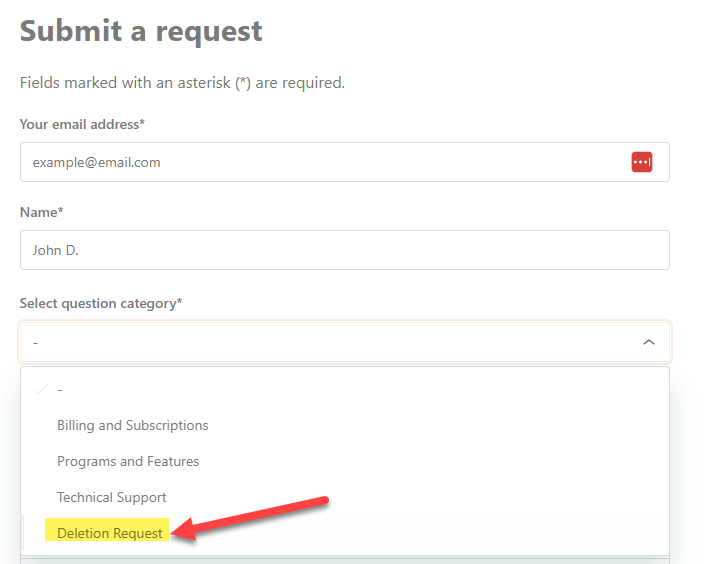
Task: Select Programs and Features option
Action: (x=128, y=461)
